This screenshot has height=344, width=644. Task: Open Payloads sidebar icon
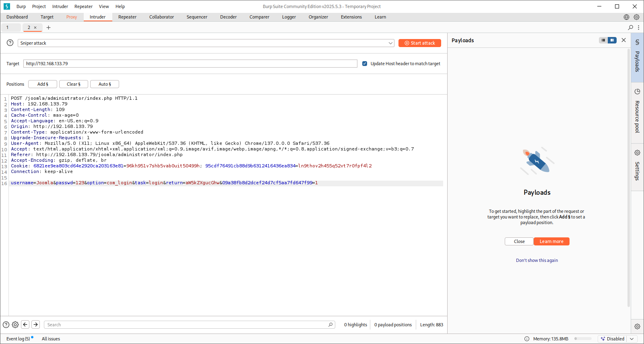637,42
